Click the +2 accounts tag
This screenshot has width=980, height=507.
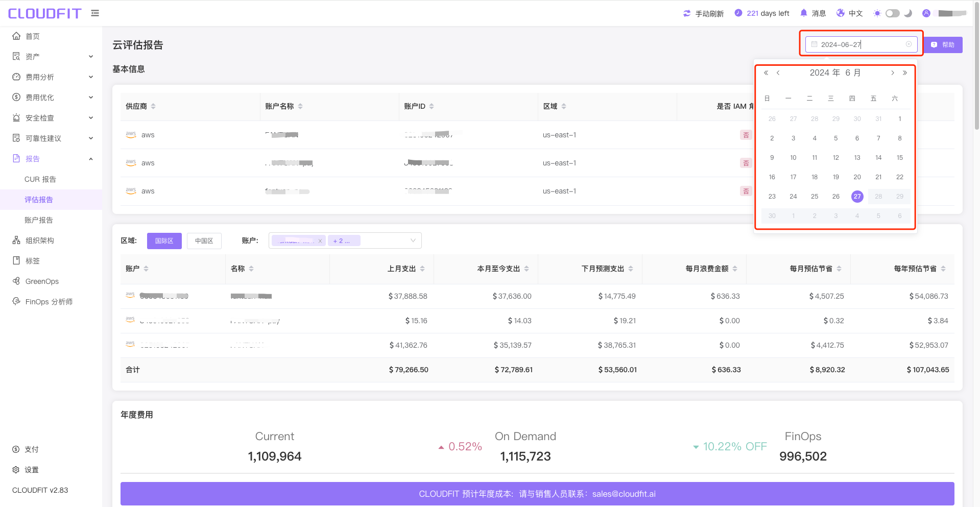tap(344, 240)
